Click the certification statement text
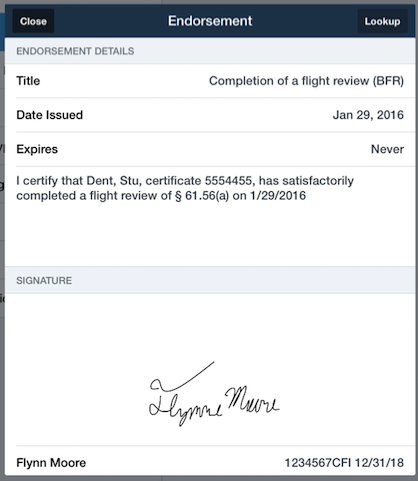 (185, 188)
